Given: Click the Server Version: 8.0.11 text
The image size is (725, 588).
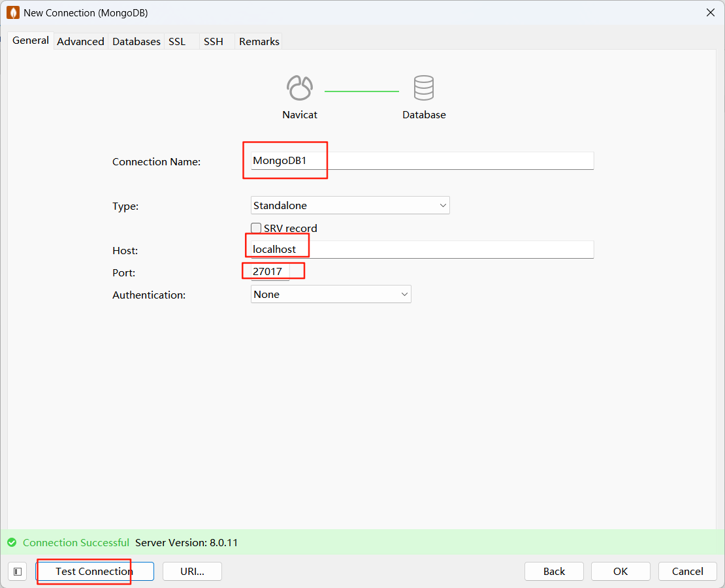Looking at the screenshot, I should coord(186,543).
